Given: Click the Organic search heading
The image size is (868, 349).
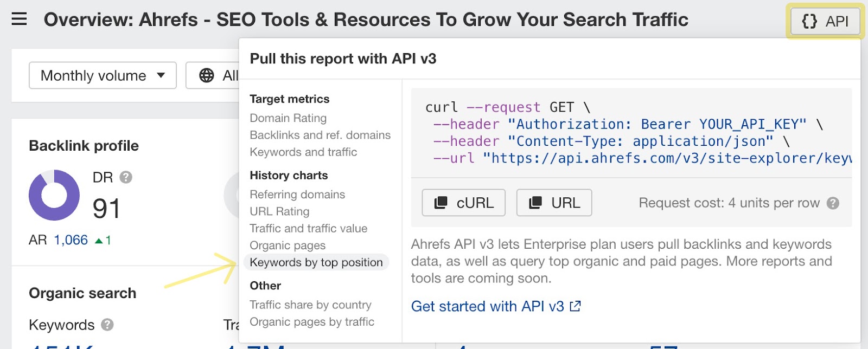Looking at the screenshot, I should 82,293.
